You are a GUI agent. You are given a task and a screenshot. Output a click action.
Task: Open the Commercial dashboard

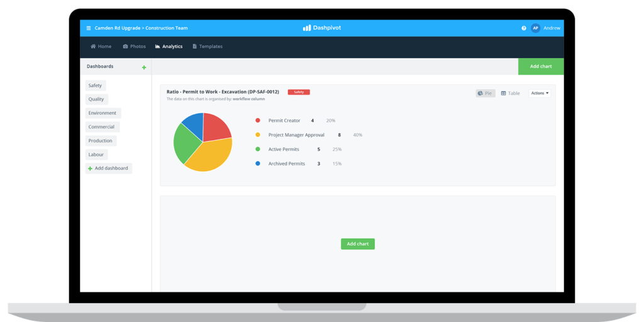(x=103, y=127)
